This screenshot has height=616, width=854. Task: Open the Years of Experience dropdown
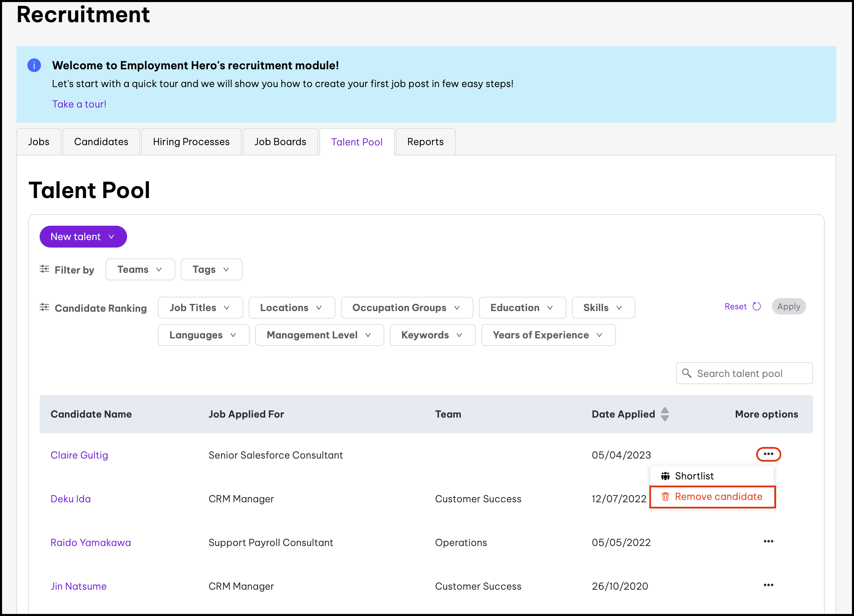pyautogui.click(x=548, y=335)
